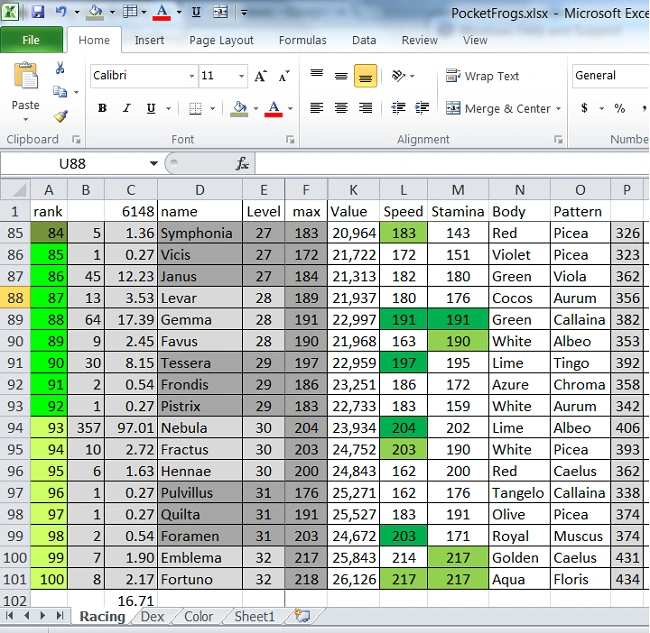This screenshot has height=633, width=650.
Task: Click the Excel application icon in title bar
Action: (x=10, y=12)
